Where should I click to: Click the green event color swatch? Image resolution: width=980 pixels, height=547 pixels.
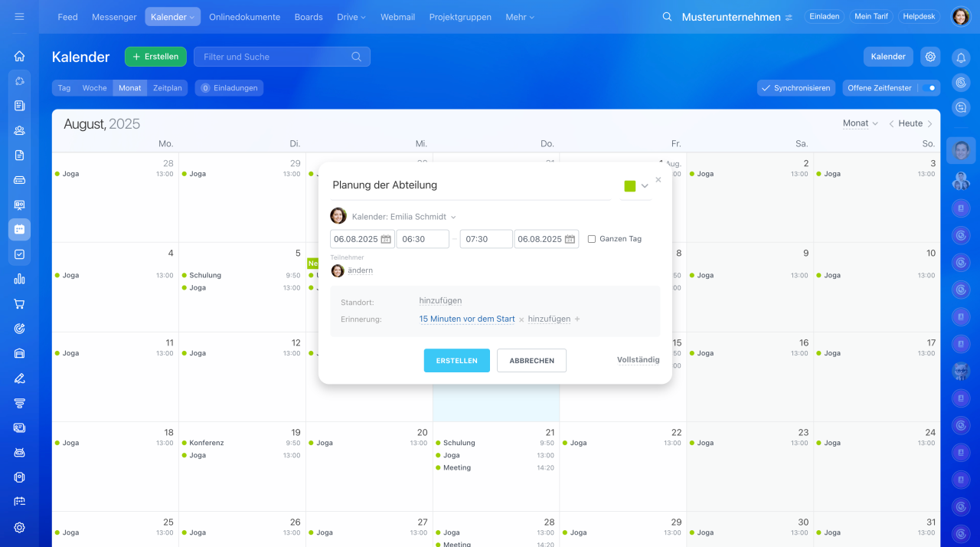630,186
